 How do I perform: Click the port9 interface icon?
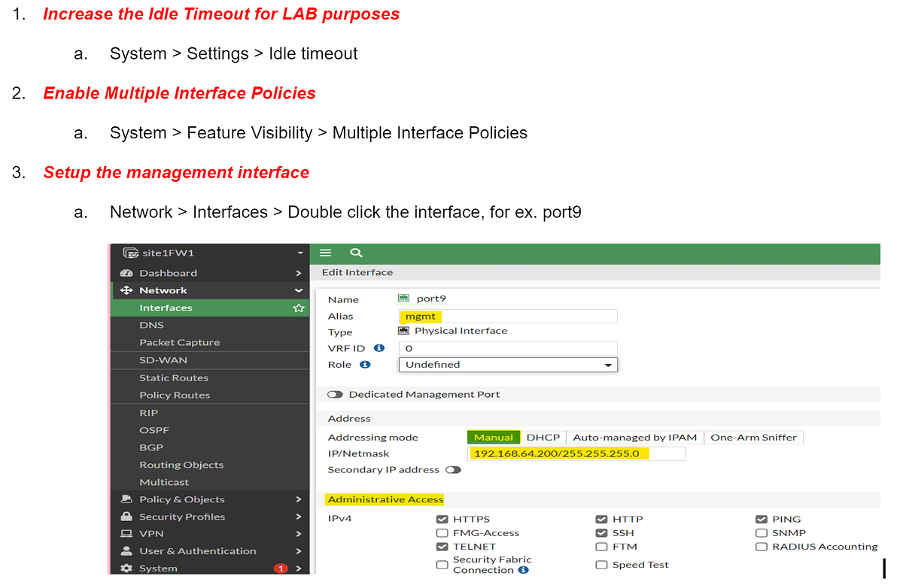[x=404, y=299]
